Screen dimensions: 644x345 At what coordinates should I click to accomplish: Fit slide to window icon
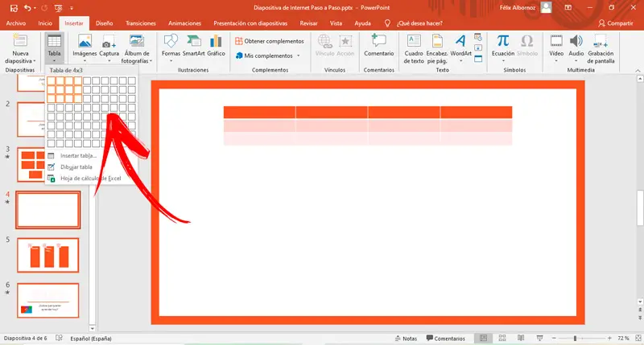point(638,338)
